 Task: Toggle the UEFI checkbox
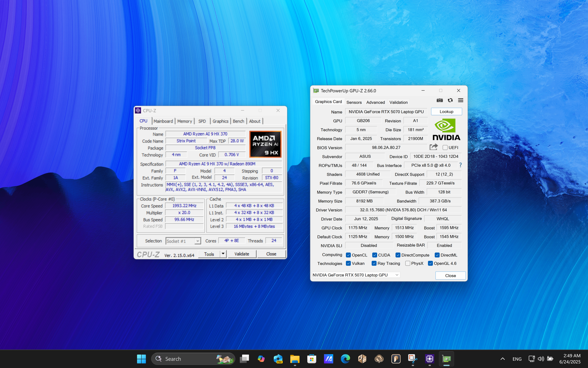click(445, 147)
